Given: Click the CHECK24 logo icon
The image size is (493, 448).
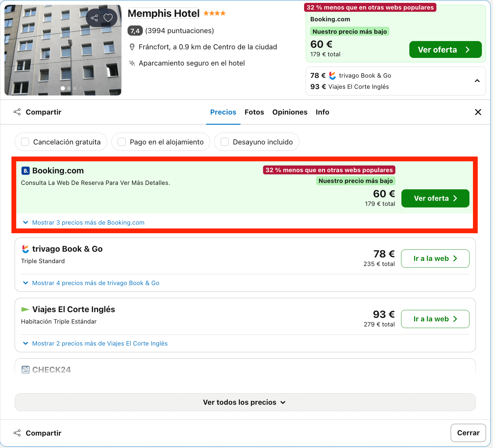Looking at the screenshot, I should (x=25, y=370).
